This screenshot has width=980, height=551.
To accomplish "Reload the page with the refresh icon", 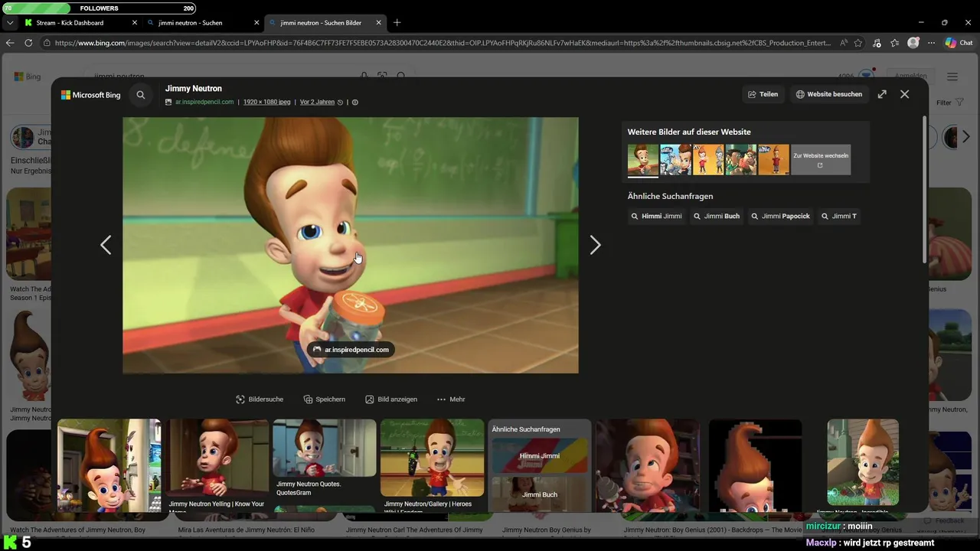I will (x=28, y=43).
